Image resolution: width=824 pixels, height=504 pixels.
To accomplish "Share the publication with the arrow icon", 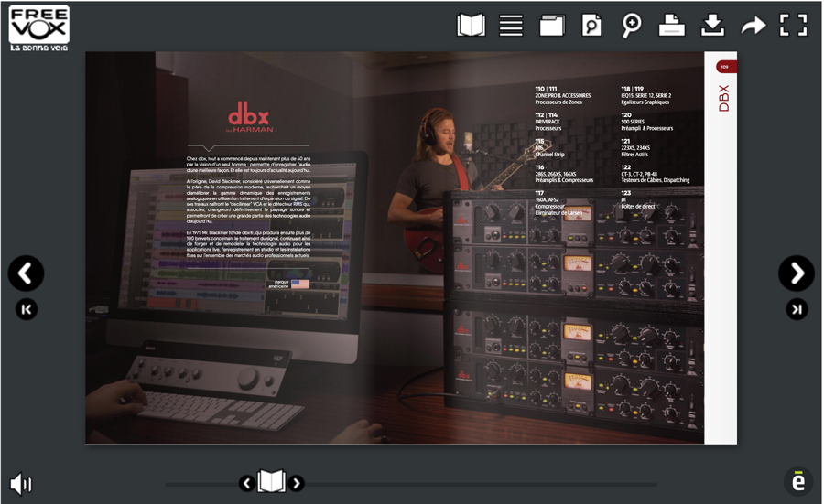I will pyautogui.click(x=754, y=26).
